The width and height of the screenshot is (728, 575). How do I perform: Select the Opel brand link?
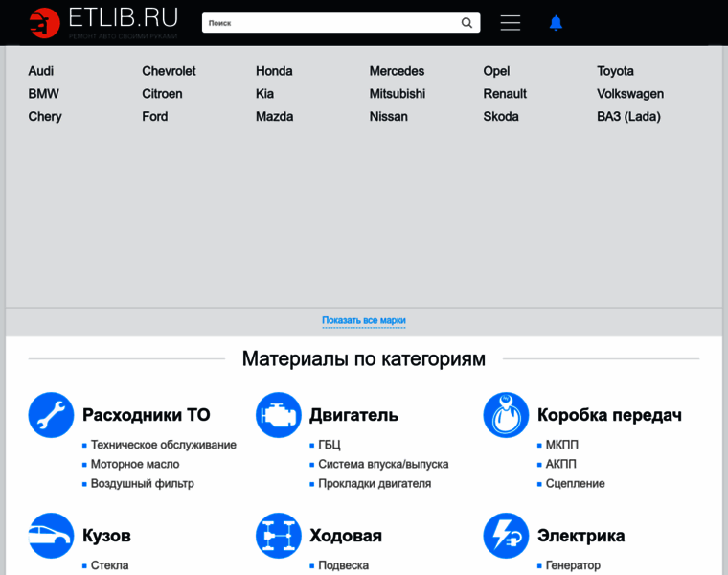coord(496,71)
